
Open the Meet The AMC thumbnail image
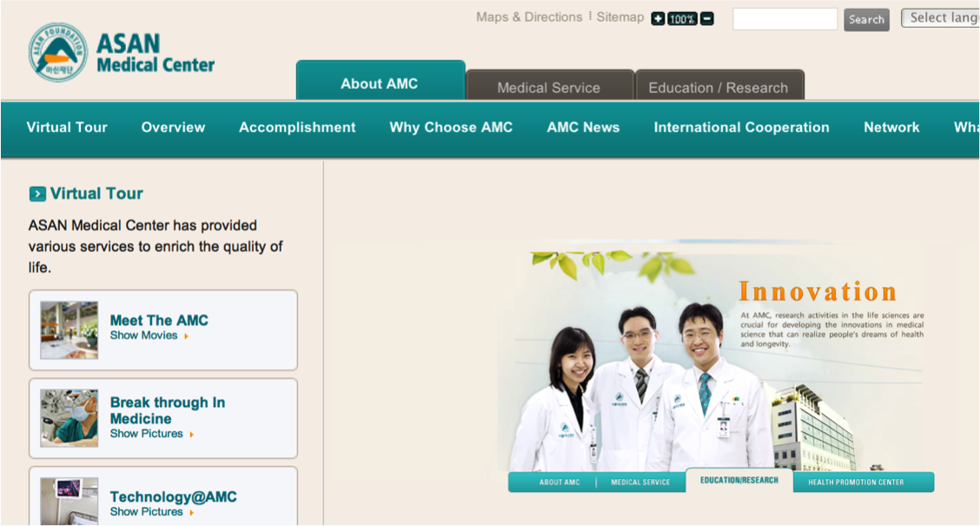pyautogui.click(x=70, y=330)
